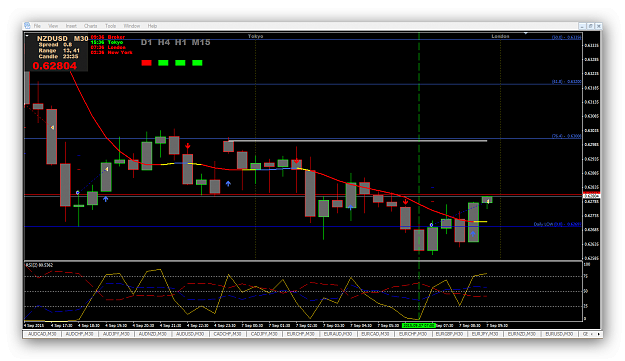Click the small minimize marker on info panel
The height and width of the screenshot is (361, 625).
click(27, 36)
